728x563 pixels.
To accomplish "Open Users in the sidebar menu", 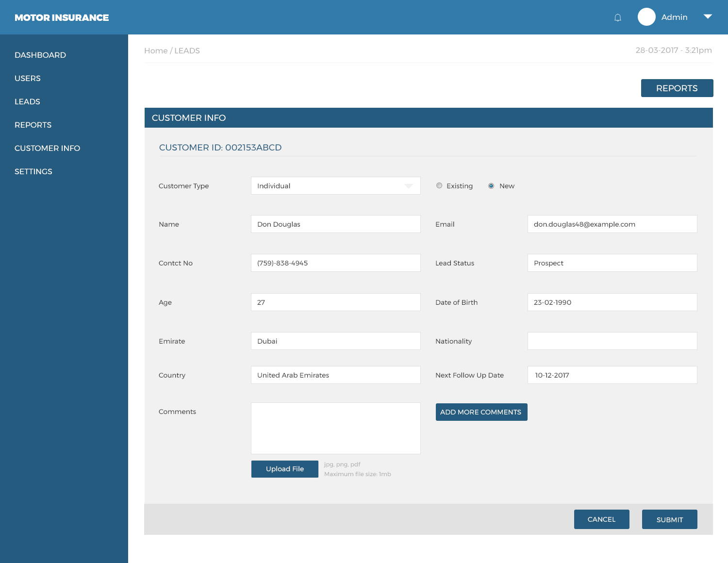I will pyautogui.click(x=28, y=78).
